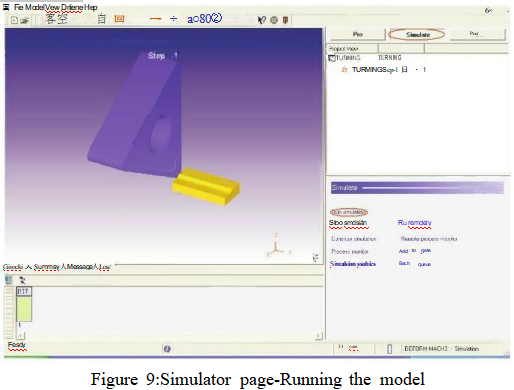Viewport: 514px width, 390px height.
Task: Click the round info icon in status bar
Action: pyautogui.click(x=167, y=349)
